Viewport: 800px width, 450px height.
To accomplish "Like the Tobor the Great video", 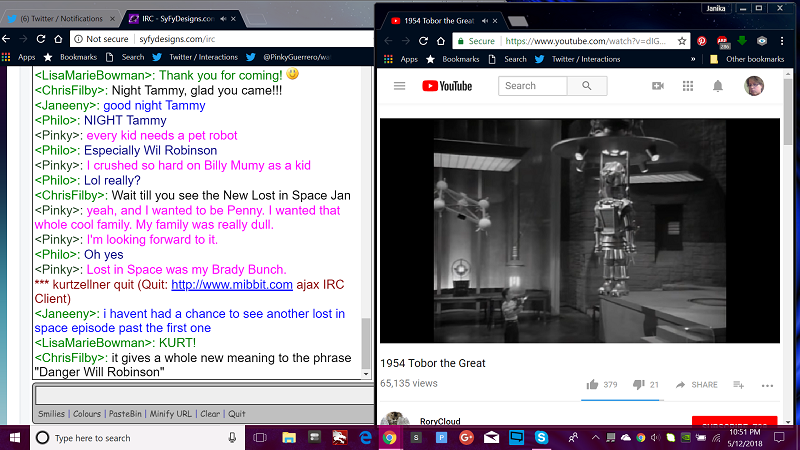I will pyautogui.click(x=592, y=385).
